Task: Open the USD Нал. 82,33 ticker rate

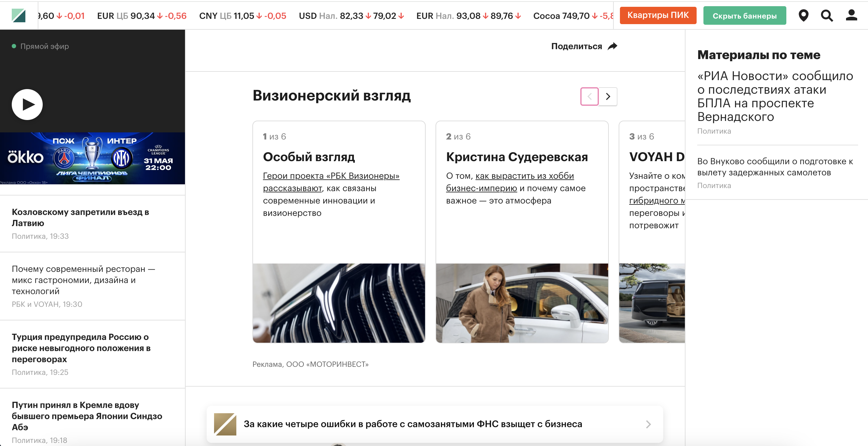Action: (351, 16)
